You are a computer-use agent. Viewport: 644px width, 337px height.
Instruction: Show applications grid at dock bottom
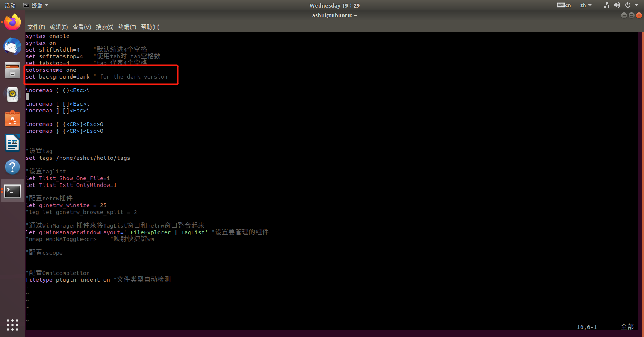(12, 325)
